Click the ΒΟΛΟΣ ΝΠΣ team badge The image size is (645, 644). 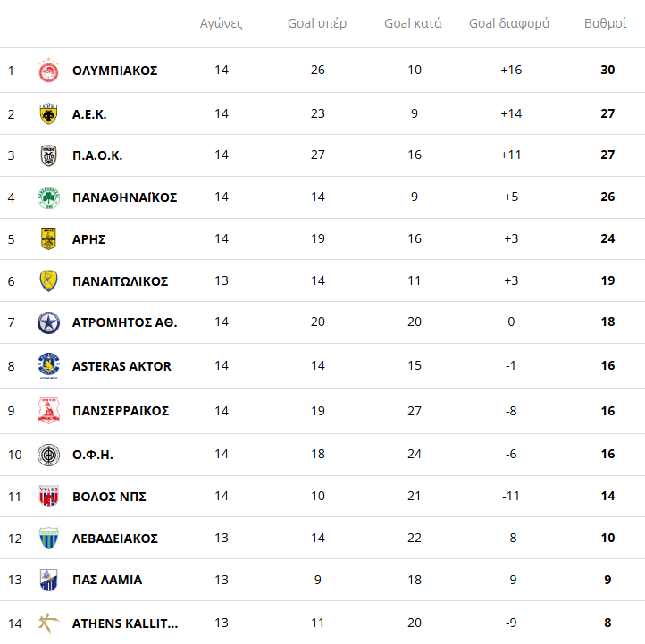click(48, 497)
